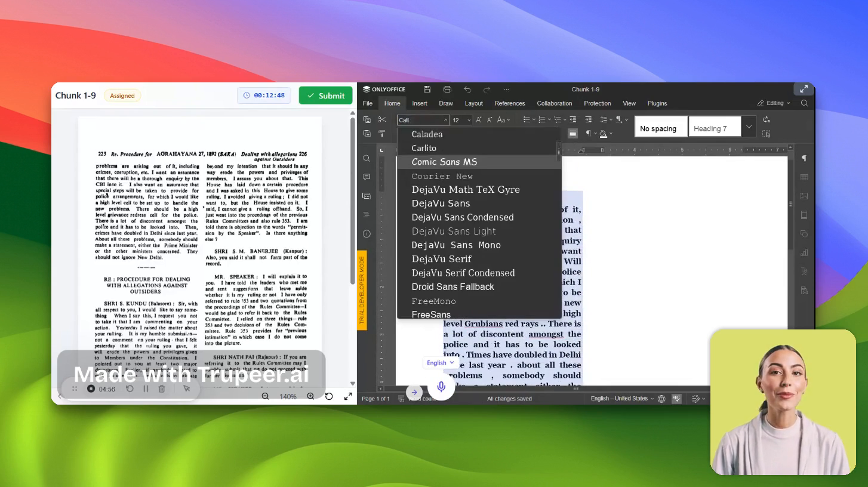Switch to the Collaboration tab
This screenshot has height=487, width=868.
click(x=555, y=103)
